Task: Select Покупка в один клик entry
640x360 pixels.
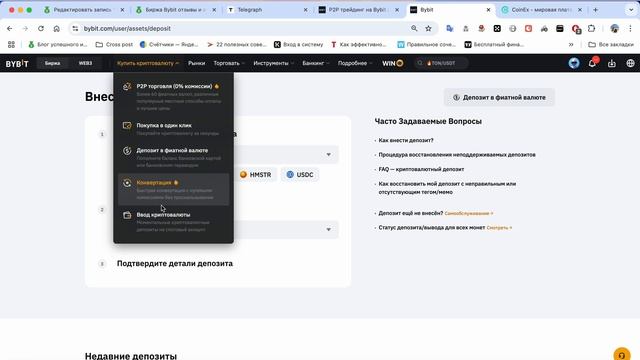Action: click(x=173, y=129)
